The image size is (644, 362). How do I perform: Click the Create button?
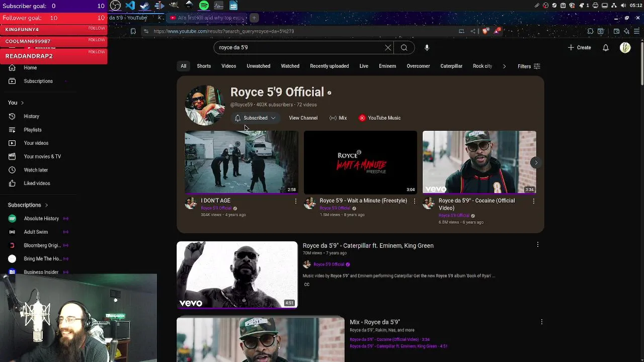click(579, 48)
